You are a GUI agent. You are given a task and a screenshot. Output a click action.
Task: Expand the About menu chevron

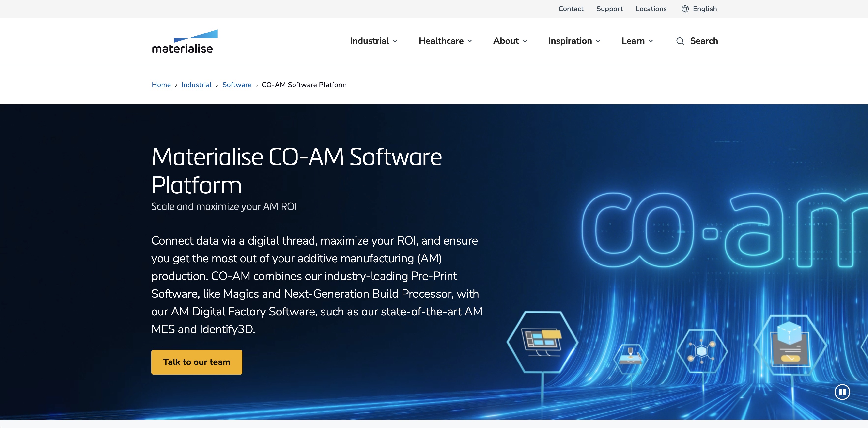coord(525,41)
